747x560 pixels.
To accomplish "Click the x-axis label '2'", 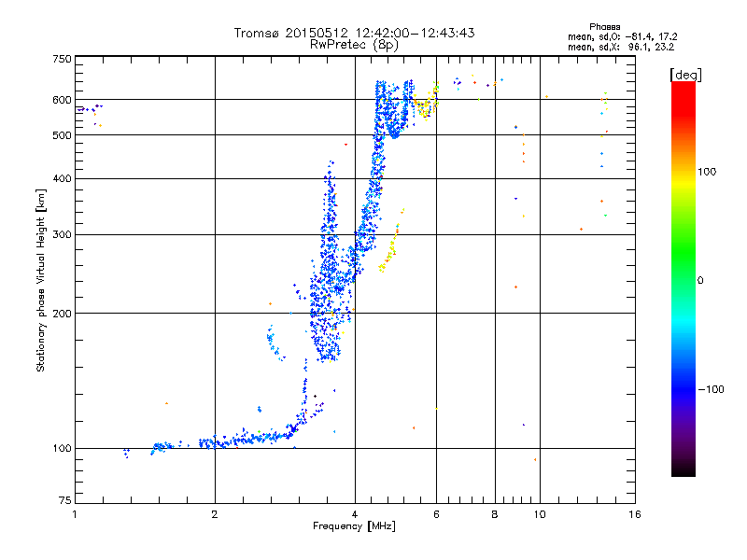I will (x=215, y=514).
